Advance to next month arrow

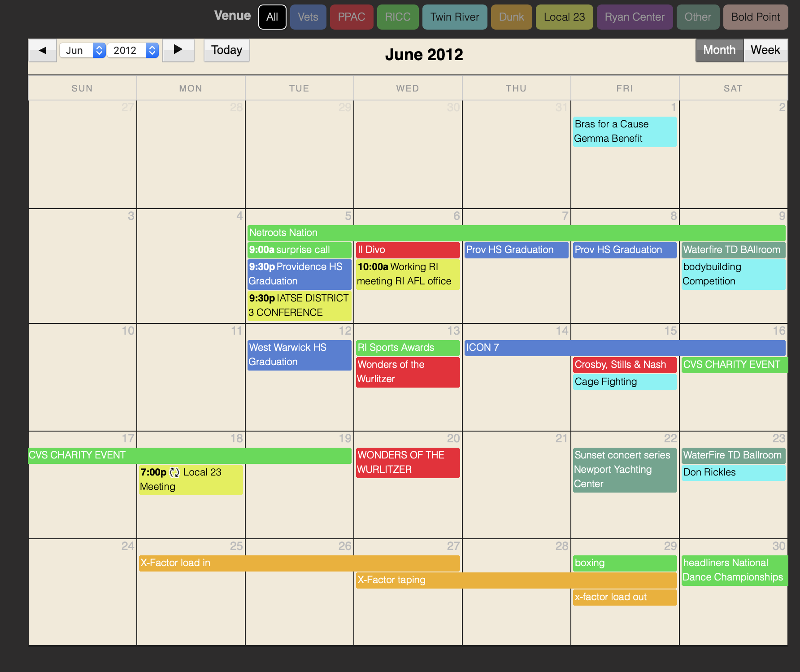[178, 50]
